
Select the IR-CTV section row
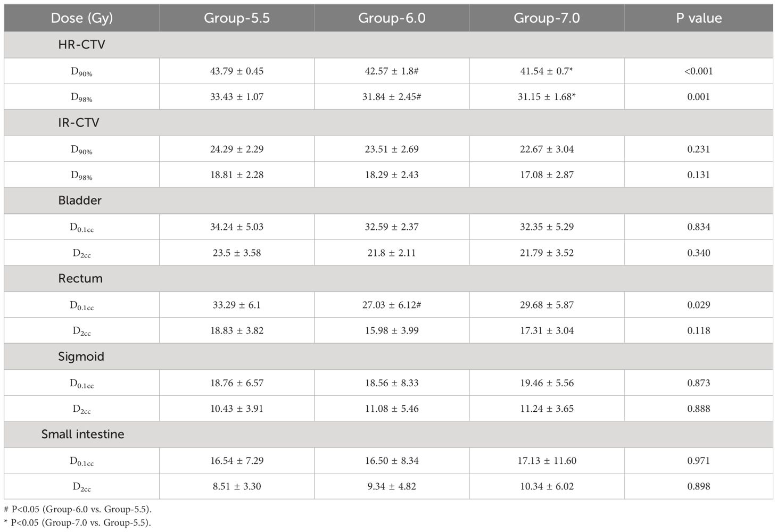point(388,123)
